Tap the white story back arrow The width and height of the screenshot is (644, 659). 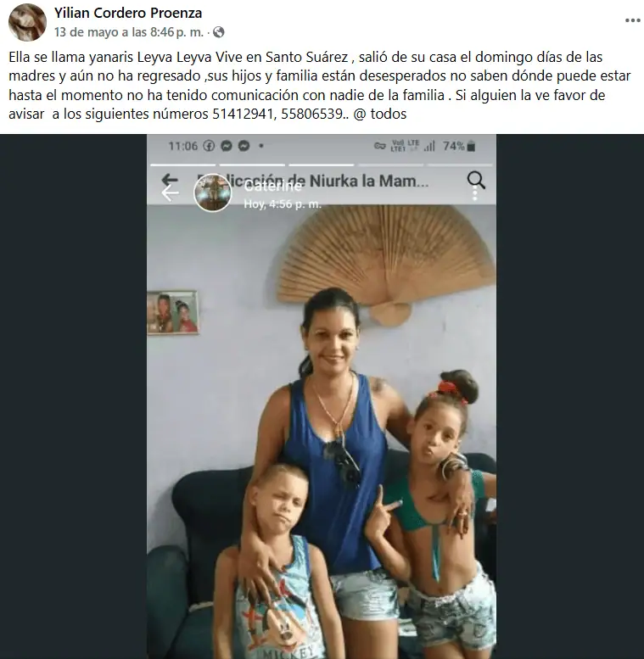(x=170, y=193)
